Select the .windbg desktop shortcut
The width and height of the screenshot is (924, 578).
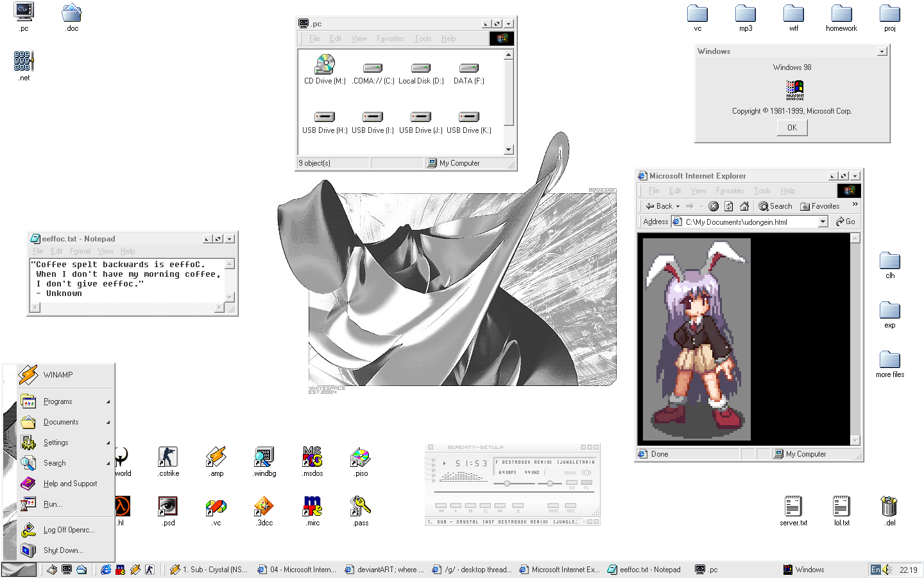point(264,462)
